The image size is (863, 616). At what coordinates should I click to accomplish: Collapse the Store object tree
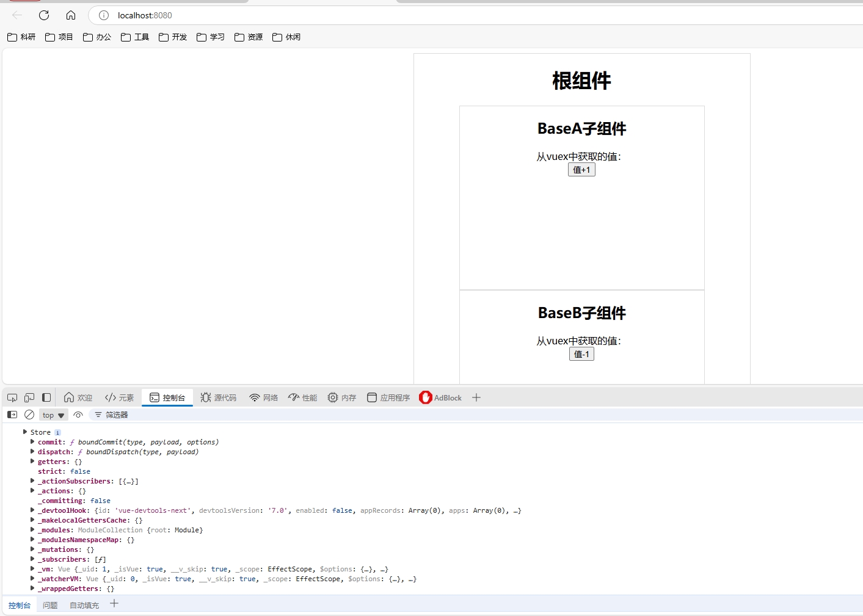pyautogui.click(x=25, y=432)
